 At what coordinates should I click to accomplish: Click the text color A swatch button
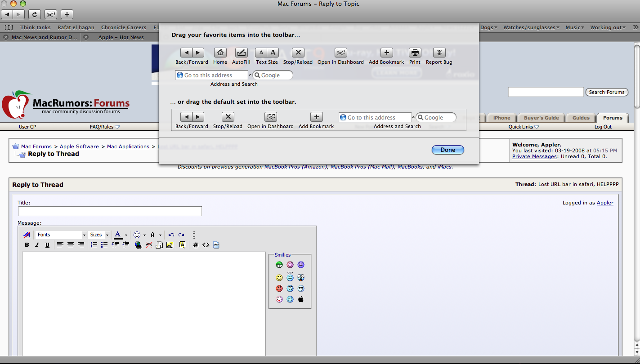coord(118,235)
